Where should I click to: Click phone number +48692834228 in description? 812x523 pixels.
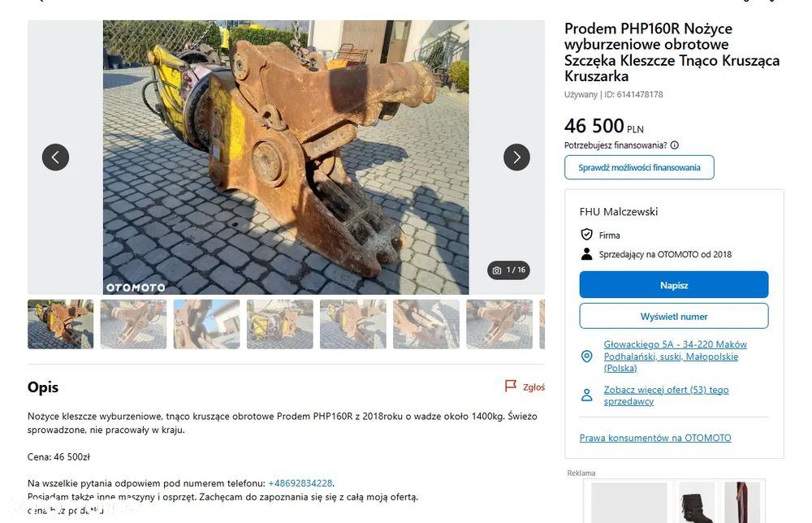click(300, 483)
